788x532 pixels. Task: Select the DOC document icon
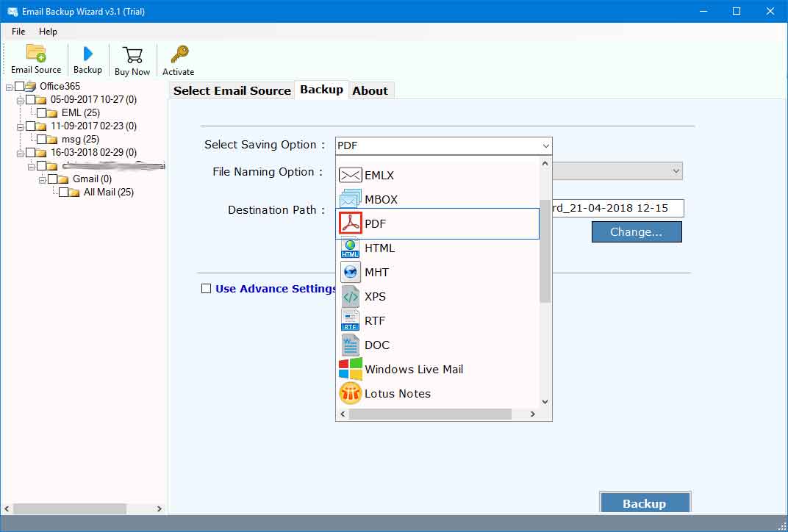[x=350, y=345]
